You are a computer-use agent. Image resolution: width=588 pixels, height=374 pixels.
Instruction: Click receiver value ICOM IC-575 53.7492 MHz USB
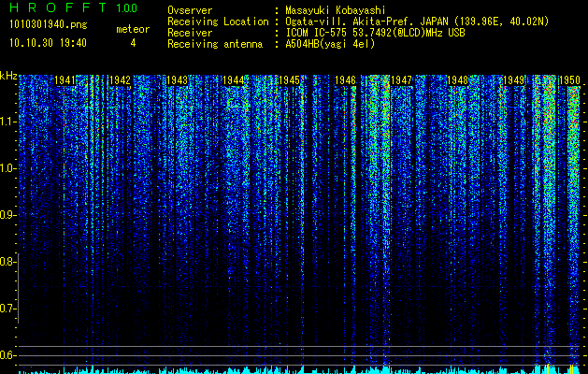[376, 33]
